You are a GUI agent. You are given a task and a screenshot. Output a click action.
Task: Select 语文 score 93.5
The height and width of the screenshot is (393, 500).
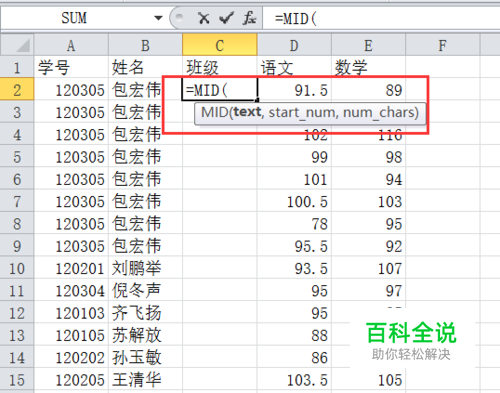click(x=294, y=268)
